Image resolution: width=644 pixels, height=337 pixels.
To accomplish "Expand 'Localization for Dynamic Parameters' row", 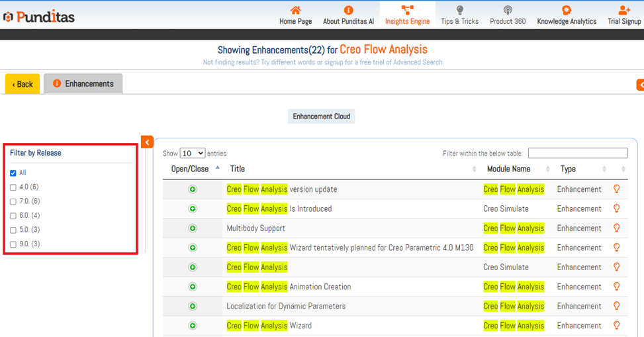I will point(193,307).
